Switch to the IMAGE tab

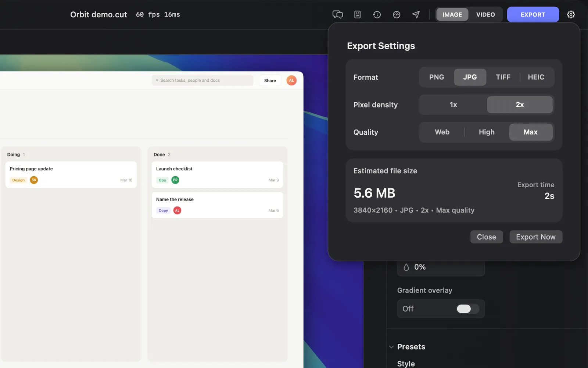tap(452, 15)
